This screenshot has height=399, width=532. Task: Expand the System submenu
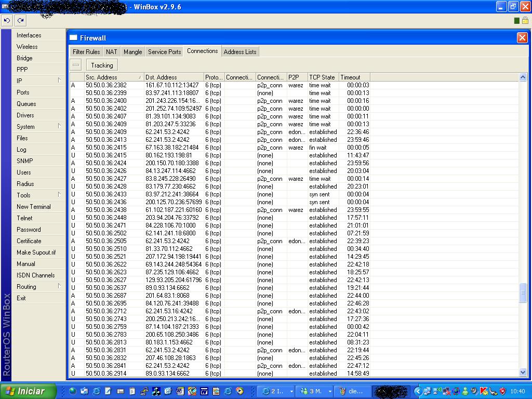pyautogui.click(x=38, y=126)
